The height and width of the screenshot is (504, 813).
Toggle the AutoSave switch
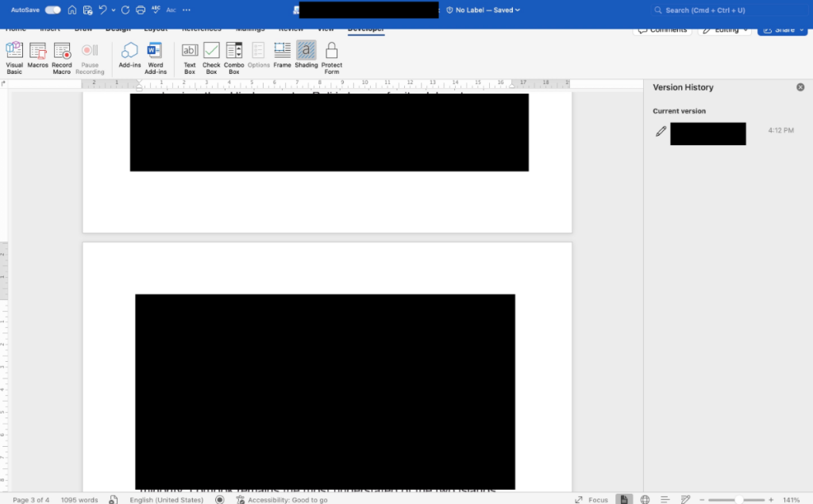coord(53,10)
